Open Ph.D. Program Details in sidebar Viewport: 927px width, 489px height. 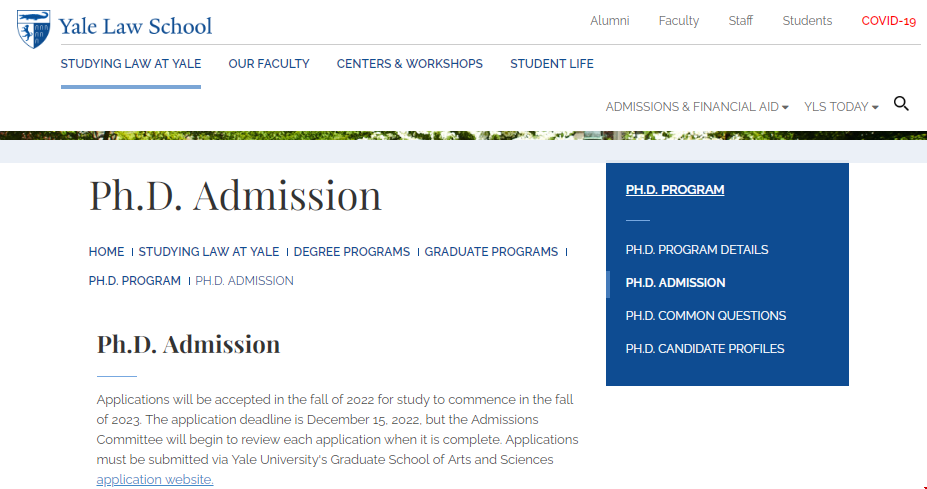(x=697, y=250)
